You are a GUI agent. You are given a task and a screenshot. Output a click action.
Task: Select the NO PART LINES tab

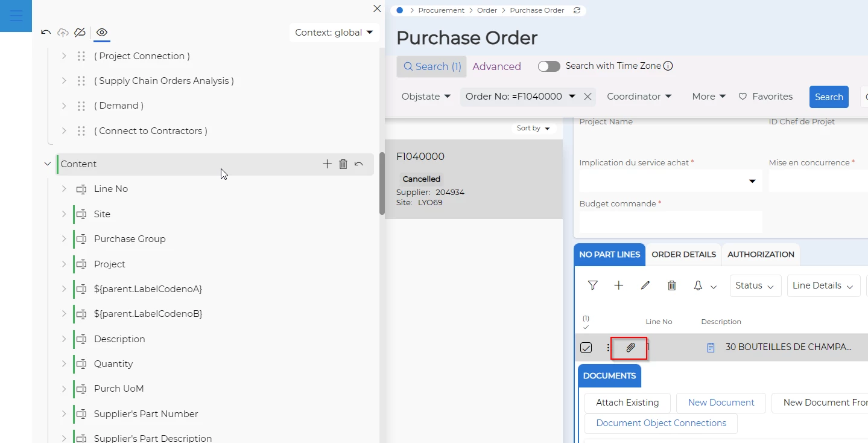609,255
